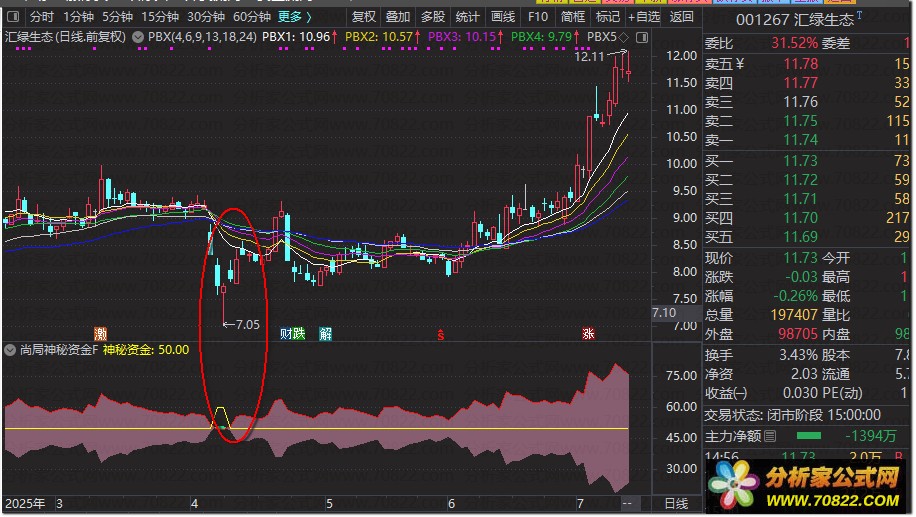Click the 换手 value 3.43%
The height and width of the screenshot is (517, 916).
(x=798, y=355)
